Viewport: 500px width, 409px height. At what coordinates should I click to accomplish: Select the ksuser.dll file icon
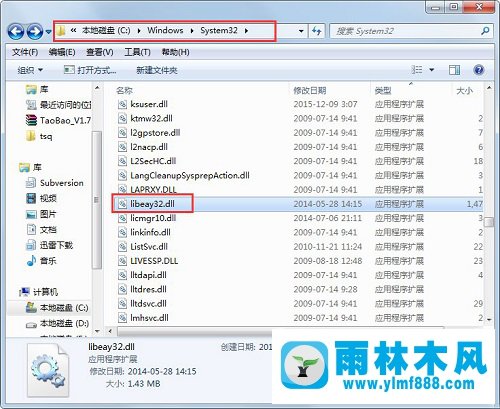pos(122,104)
